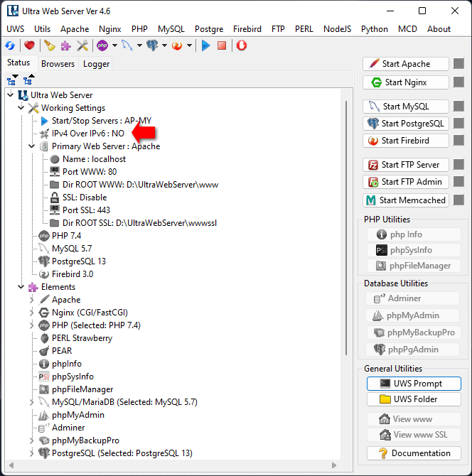The height and width of the screenshot is (476, 472).
Task: Click the blue play start servers icon
Action: pyautogui.click(x=206, y=46)
